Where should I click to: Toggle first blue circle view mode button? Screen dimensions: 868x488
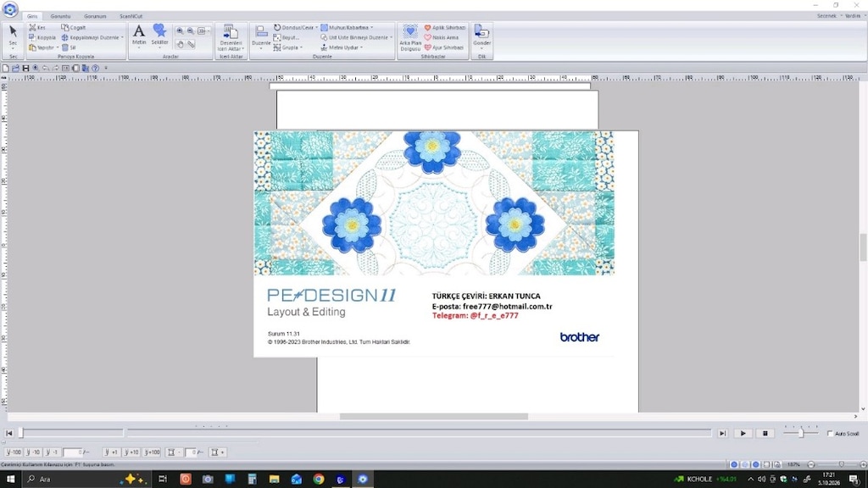click(x=734, y=464)
